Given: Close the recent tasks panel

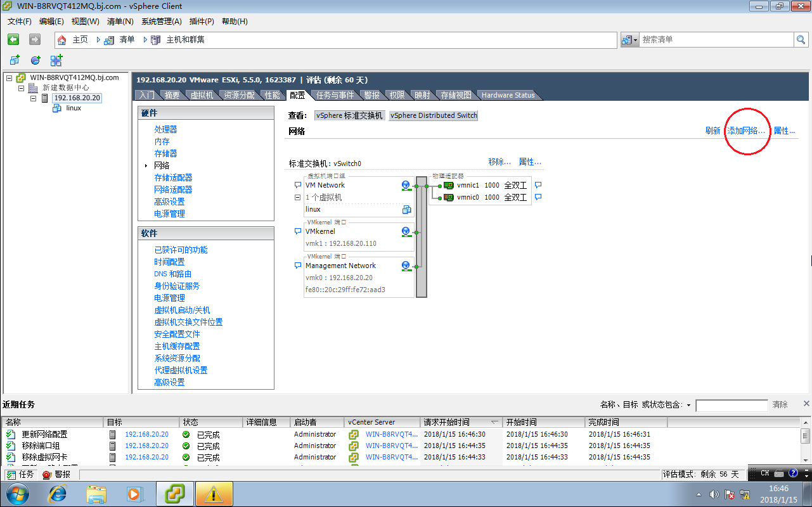Looking at the screenshot, I should [806, 404].
